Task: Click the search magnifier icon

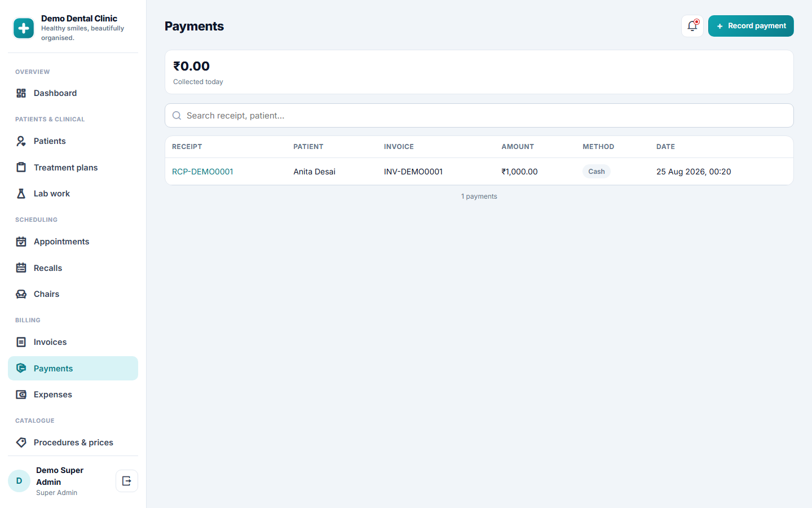Action: (176, 116)
